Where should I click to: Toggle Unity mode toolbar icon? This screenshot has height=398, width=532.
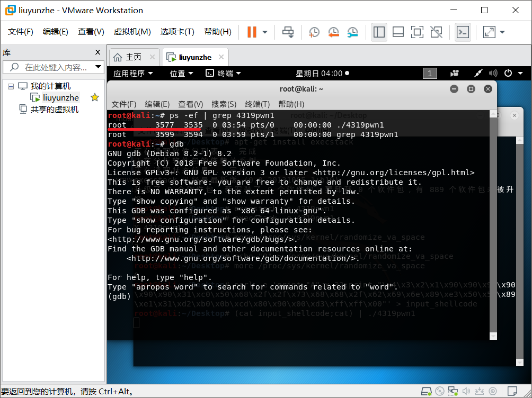(x=436, y=32)
